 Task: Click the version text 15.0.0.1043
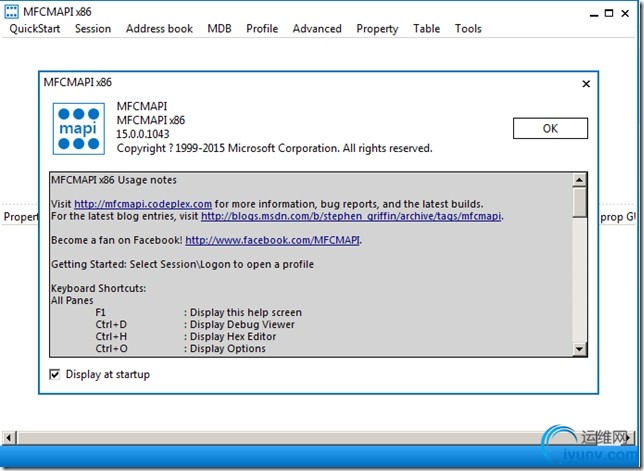143,134
